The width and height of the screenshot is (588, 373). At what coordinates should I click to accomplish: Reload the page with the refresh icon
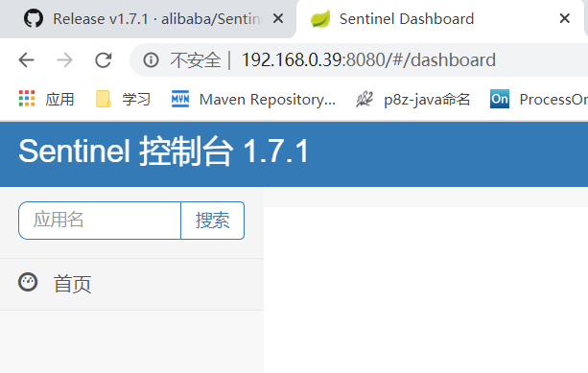pos(104,60)
